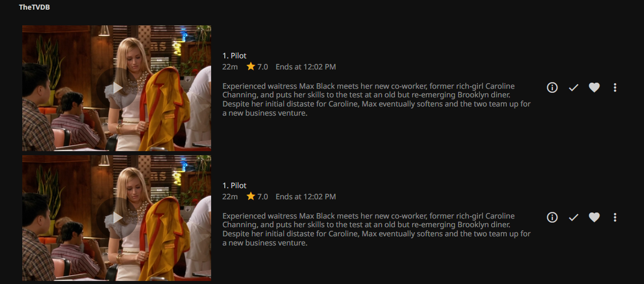Play the second Pilot episode via its play overlay

tap(117, 218)
